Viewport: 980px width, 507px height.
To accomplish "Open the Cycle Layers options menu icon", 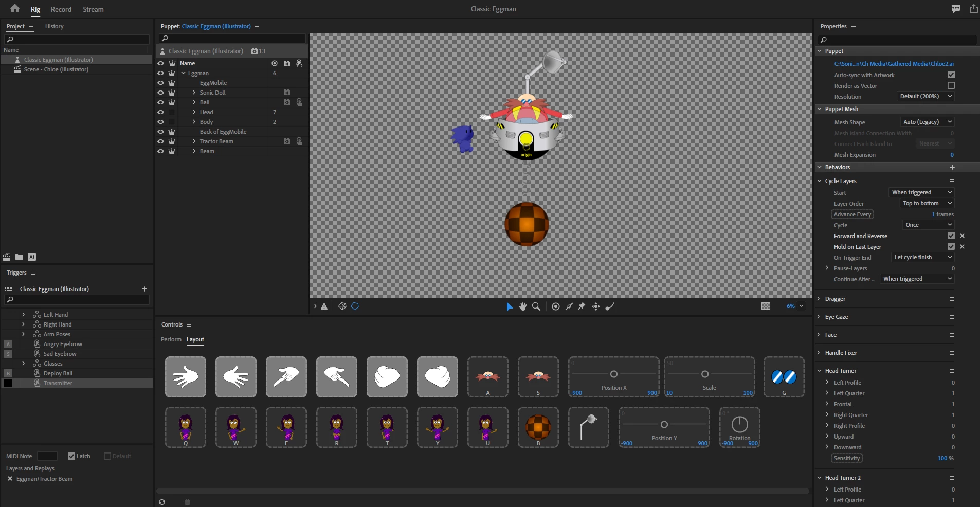I will coord(952,181).
